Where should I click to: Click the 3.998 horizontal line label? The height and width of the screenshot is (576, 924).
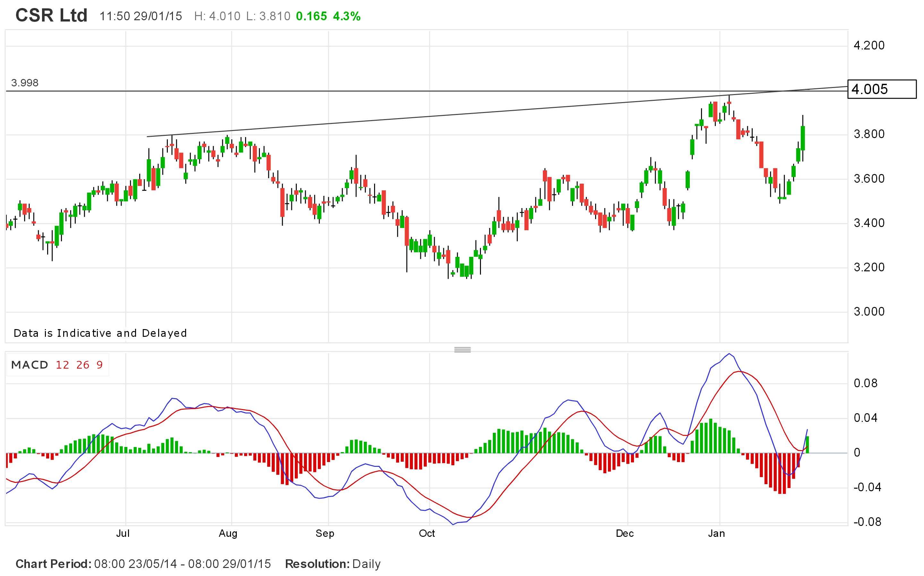pyautogui.click(x=25, y=83)
